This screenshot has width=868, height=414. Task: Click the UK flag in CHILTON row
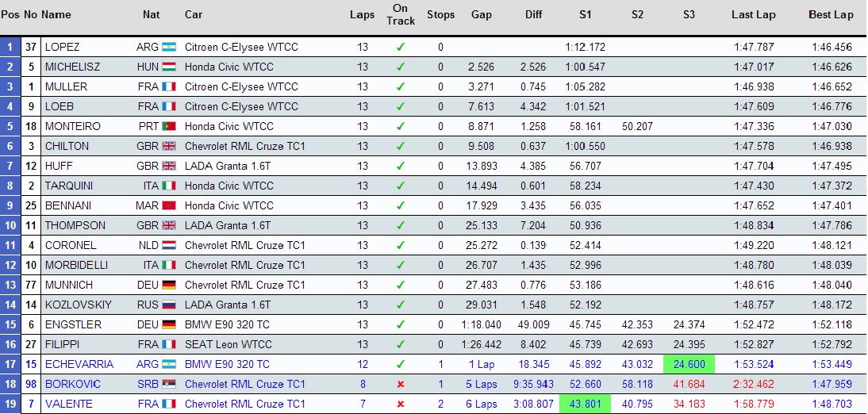[169, 147]
